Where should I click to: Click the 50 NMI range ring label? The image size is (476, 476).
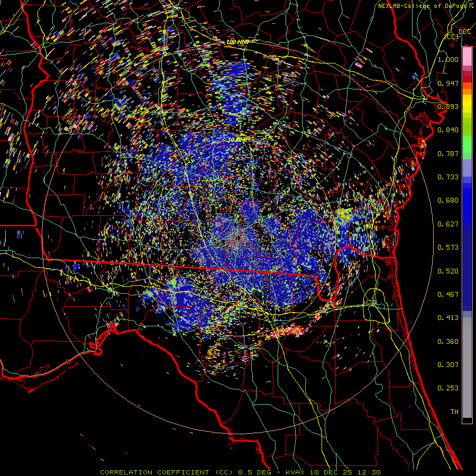click(x=237, y=140)
